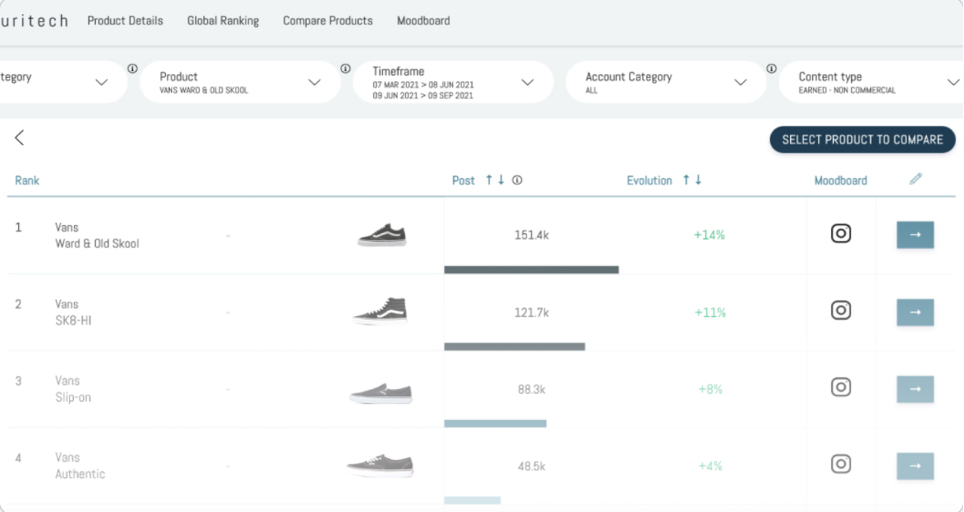The width and height of the screenshot is (964, 512).
Task: Open Instagram moodboard for Vans SK8-HI
Action: click(841, 310)
